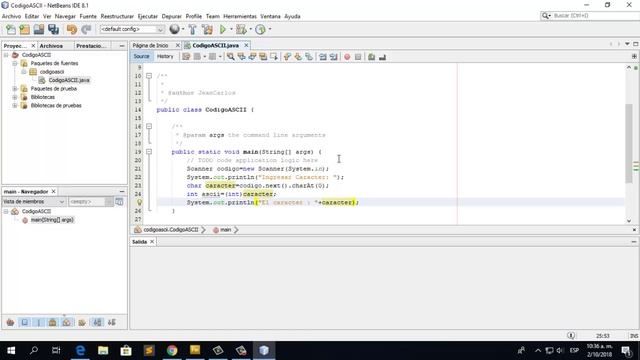Collapse the CodigoASCII project node
Screen dimensions: 640x360
click(6, 55)
